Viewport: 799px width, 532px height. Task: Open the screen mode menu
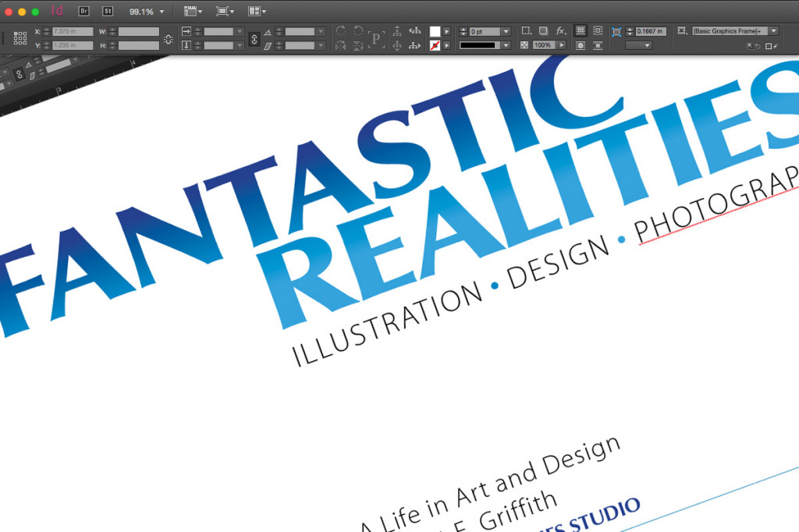click(225, 12)
